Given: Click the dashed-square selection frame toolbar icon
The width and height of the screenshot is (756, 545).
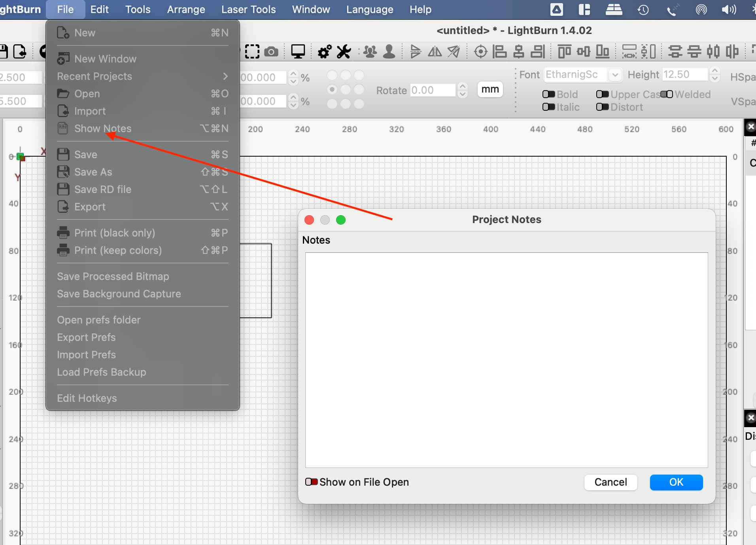Looking at the screenshot, I should [252, 52].
